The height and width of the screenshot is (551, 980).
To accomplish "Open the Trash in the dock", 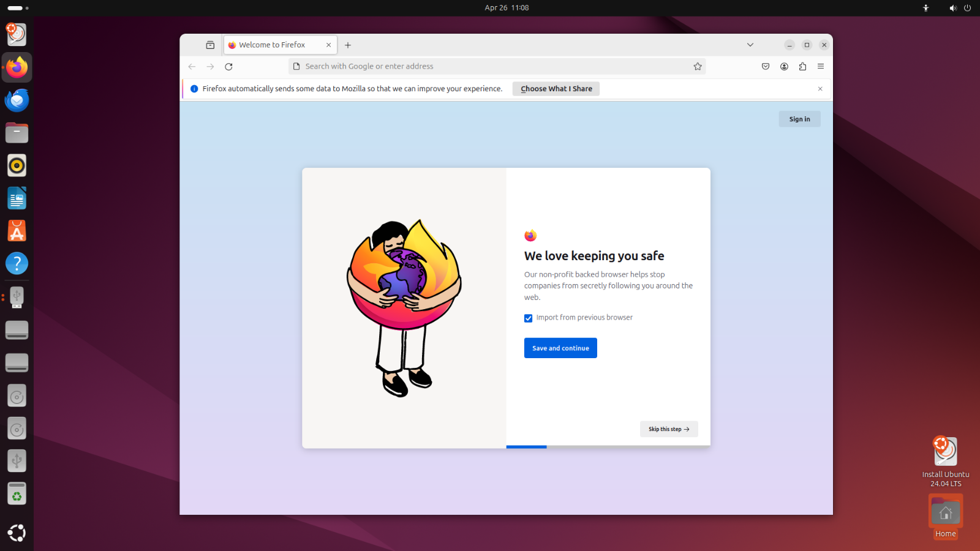I will (17, 494).
